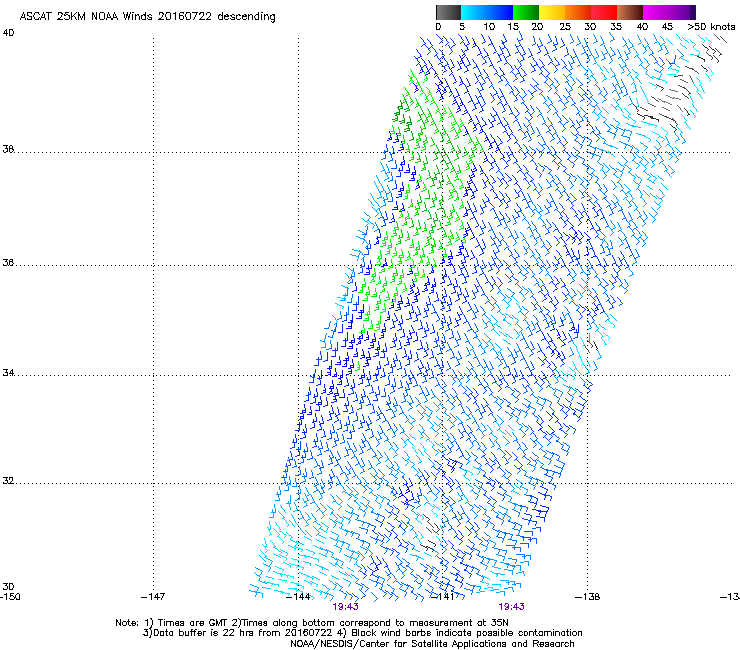Pick the green 15–20 knots legend color

[526, 12]
